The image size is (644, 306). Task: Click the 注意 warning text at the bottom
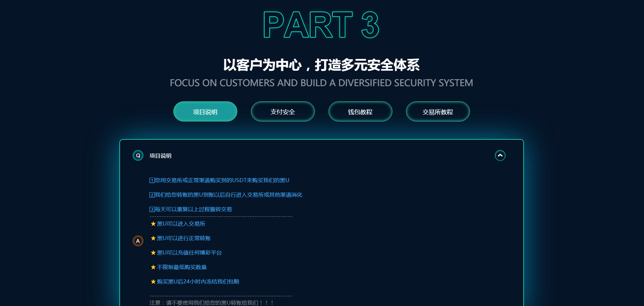(x=211, y=302)
